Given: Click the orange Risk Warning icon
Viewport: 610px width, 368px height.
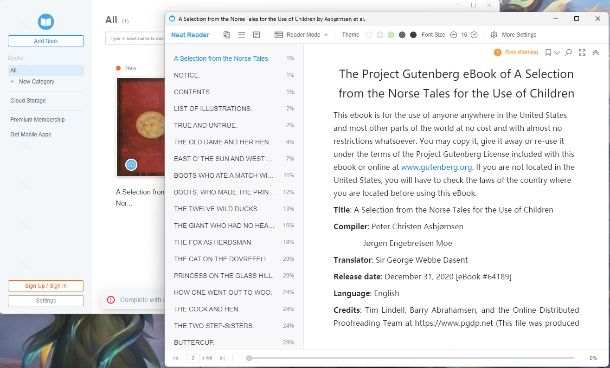Looking at the screenshot, I should [497, 52].
